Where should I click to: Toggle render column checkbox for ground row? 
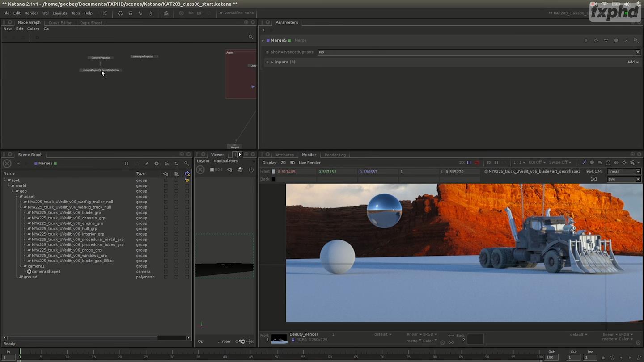coord(176,277)
